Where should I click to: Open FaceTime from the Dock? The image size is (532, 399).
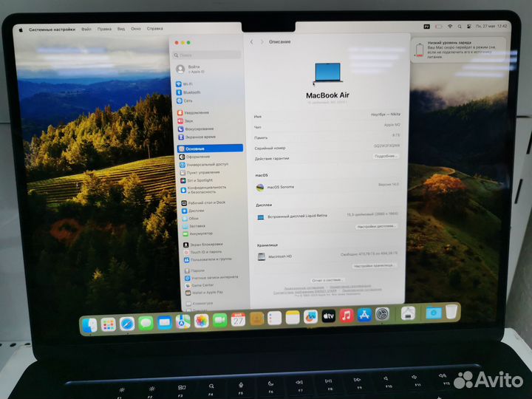[220, 320]
